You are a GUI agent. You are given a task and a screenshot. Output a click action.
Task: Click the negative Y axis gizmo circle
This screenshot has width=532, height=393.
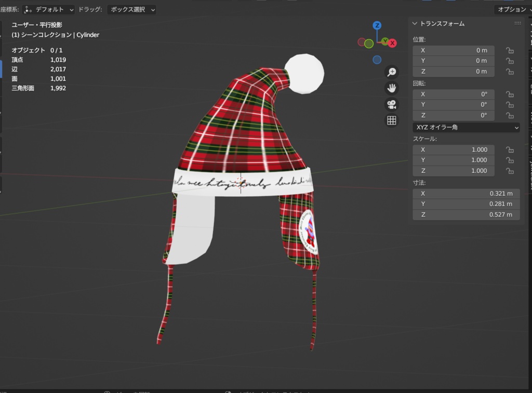pyautogui.click(x=369, y=44)
